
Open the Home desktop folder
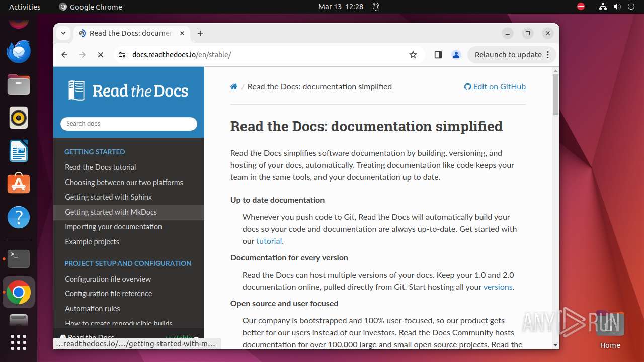click(x=610, y=329)
